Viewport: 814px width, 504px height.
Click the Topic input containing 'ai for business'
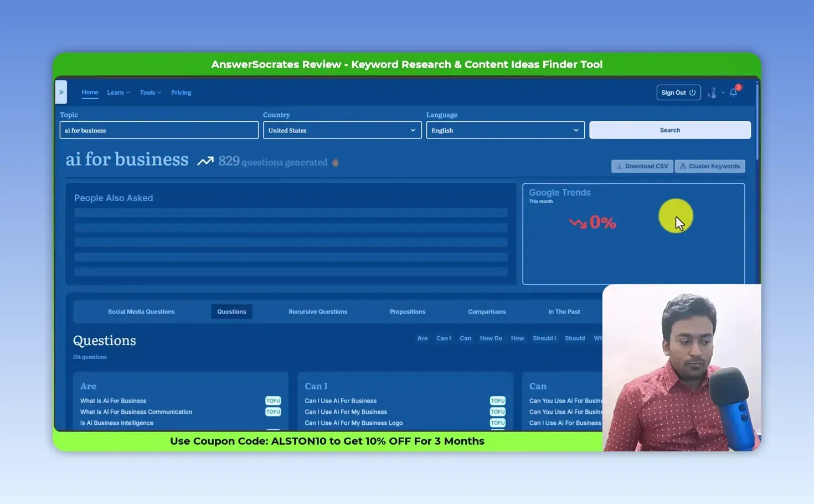159,130
